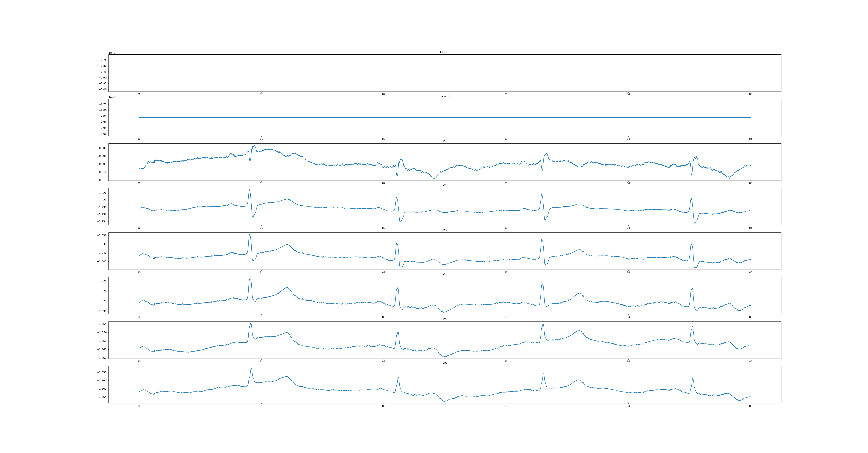Screen dimensions: 868x453
Task: Click the −1.234 y-axis tick of V2 plot
Action: (x=102, y=221)
